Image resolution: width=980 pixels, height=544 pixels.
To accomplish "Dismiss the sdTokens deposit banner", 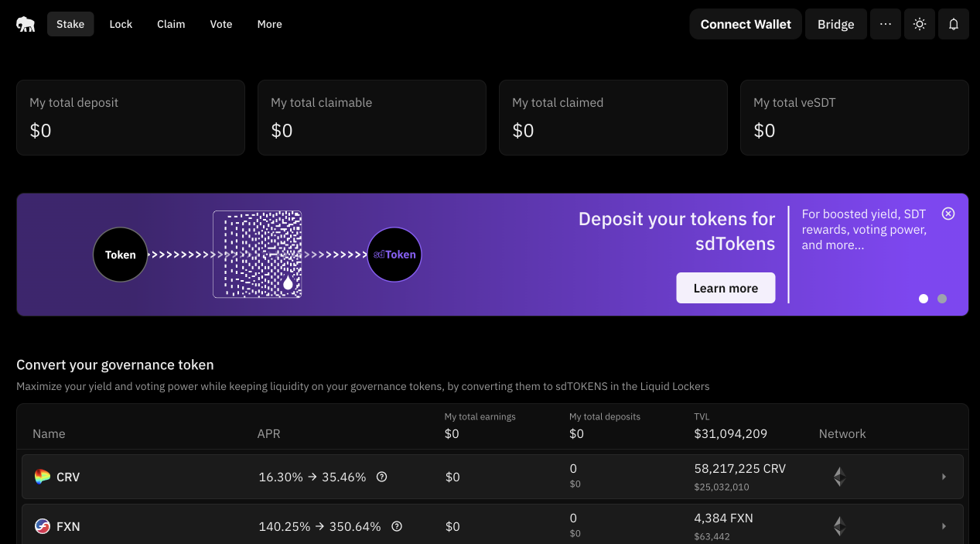I will coord(948,213).
